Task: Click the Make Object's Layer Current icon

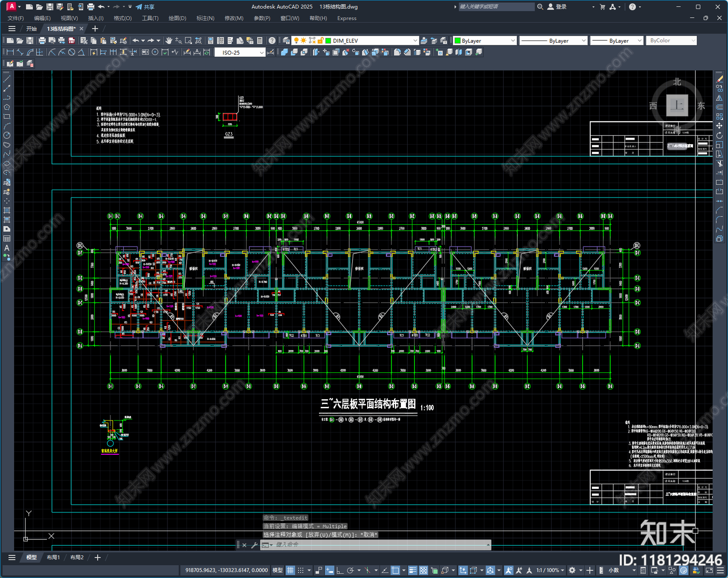Action: click(424, 41)
